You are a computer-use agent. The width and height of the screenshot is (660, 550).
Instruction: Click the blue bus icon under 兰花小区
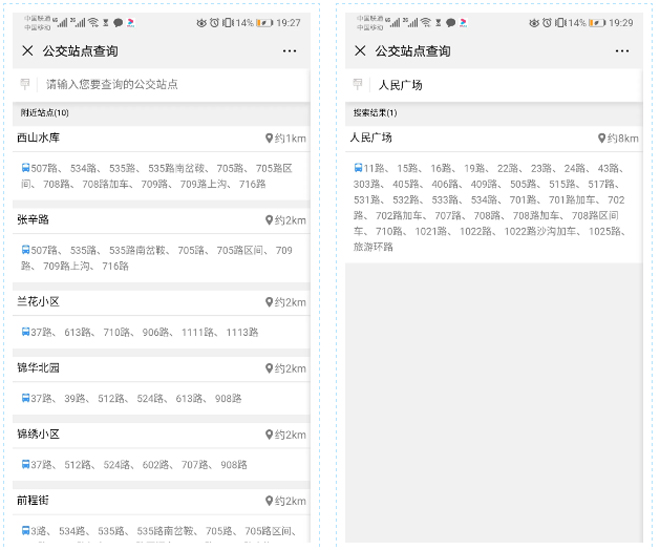tap(25, 332)
